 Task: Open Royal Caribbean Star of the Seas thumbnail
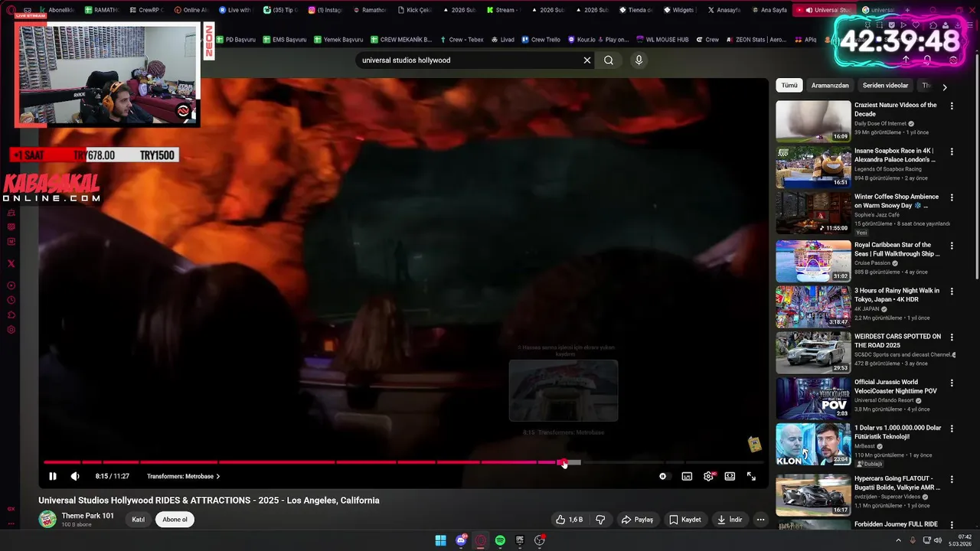813,261
